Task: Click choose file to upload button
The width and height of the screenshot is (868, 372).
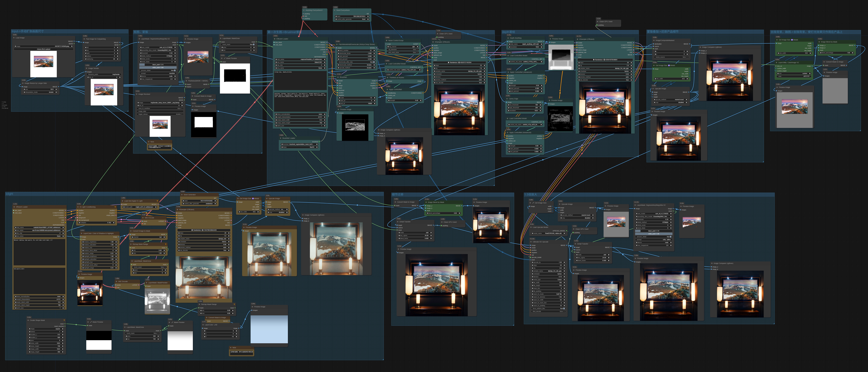Action: [43, 49]
